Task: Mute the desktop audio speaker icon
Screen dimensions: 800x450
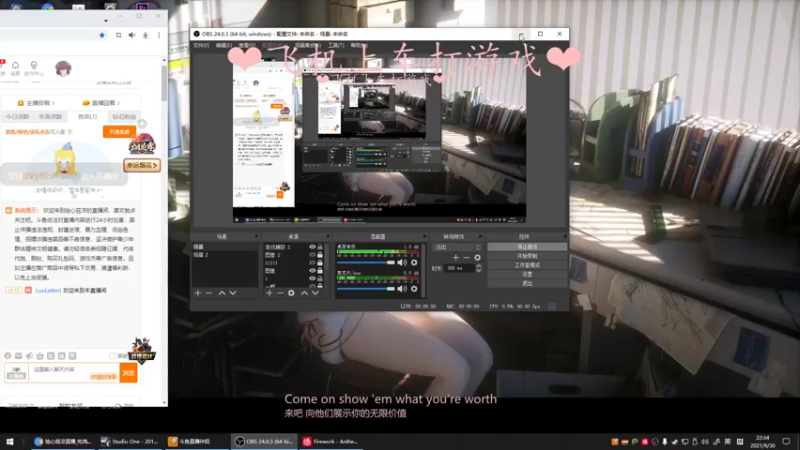Action: 402,262
